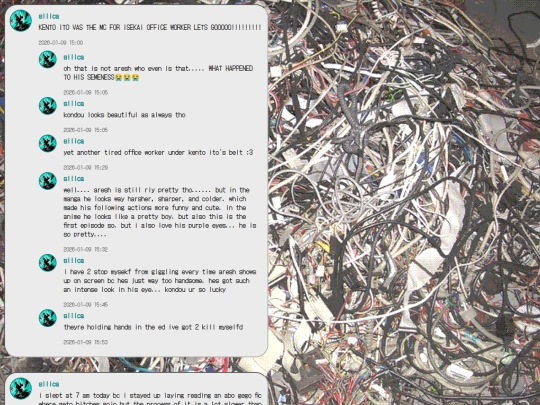Click avatar next to 'kondou looks beautiful' reply
The width and height of the screenshot is (540, 405).
(x=48, y=106)
